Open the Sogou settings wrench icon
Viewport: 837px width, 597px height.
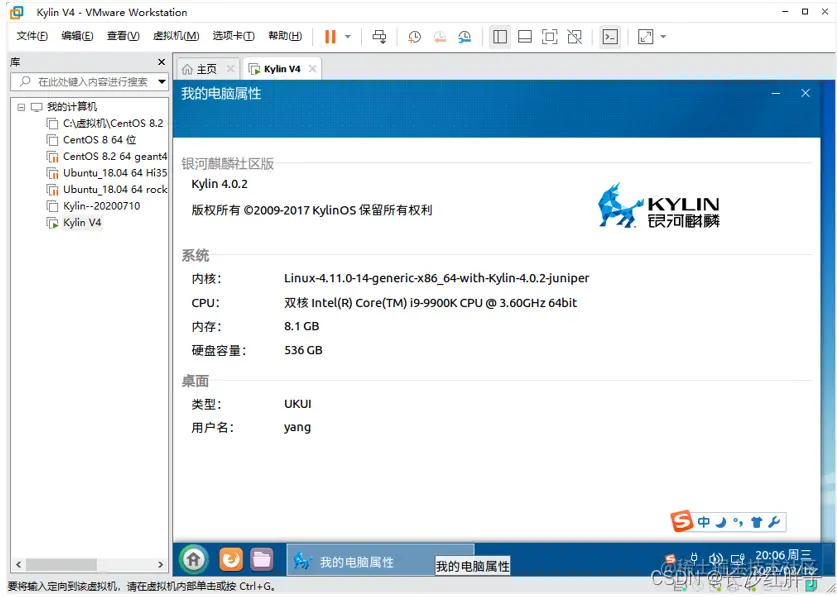pyautogui.click(x=774, y=522)
